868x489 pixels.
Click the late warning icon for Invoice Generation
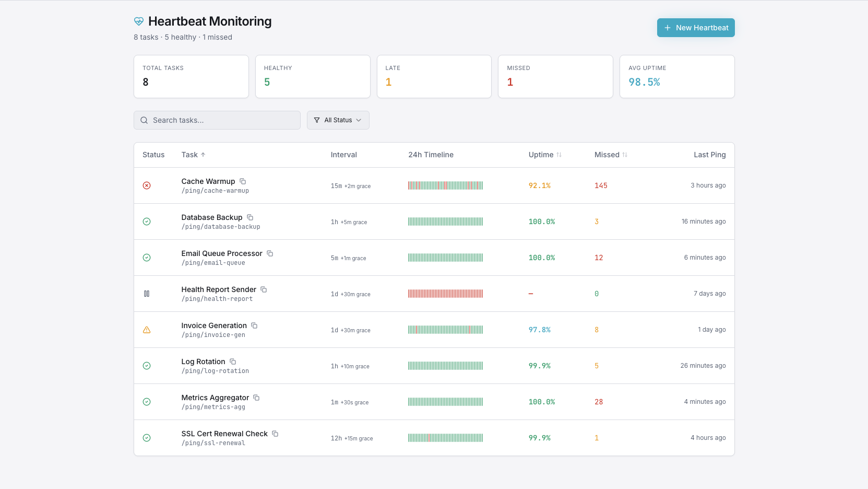(x=147, y=330)
